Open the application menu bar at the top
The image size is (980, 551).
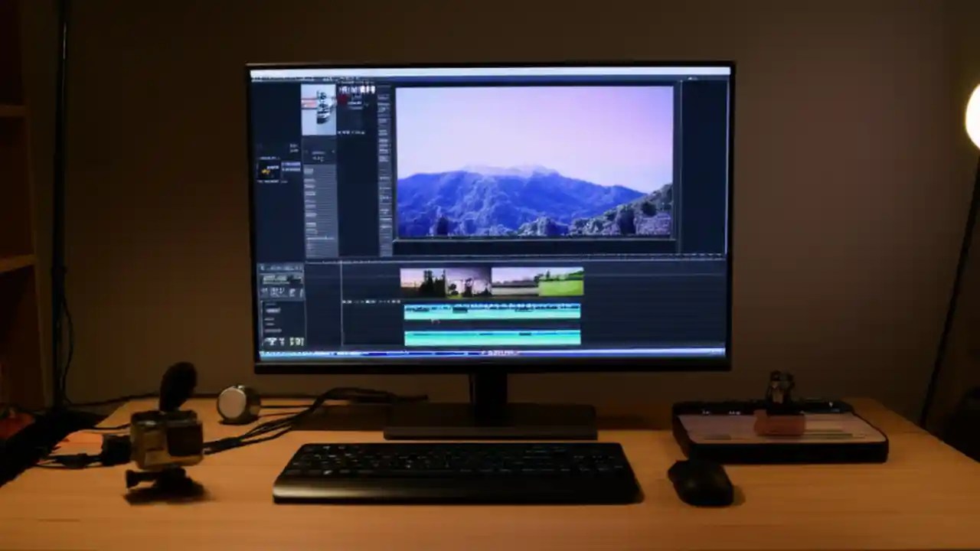306,77
